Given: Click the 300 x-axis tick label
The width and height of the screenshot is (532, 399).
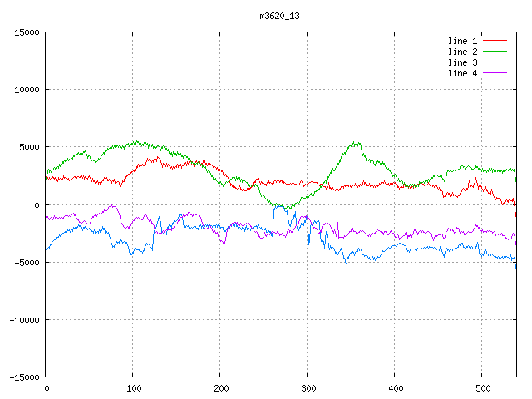Looking at the screenshot, I should tap(308, 388).
